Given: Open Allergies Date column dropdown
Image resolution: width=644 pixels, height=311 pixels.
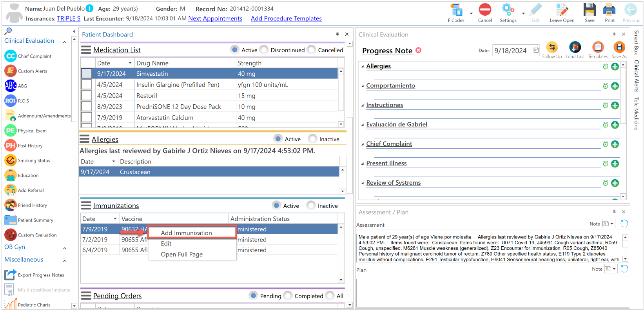Looking at the screenshot, I should click(x=114, y=162).
